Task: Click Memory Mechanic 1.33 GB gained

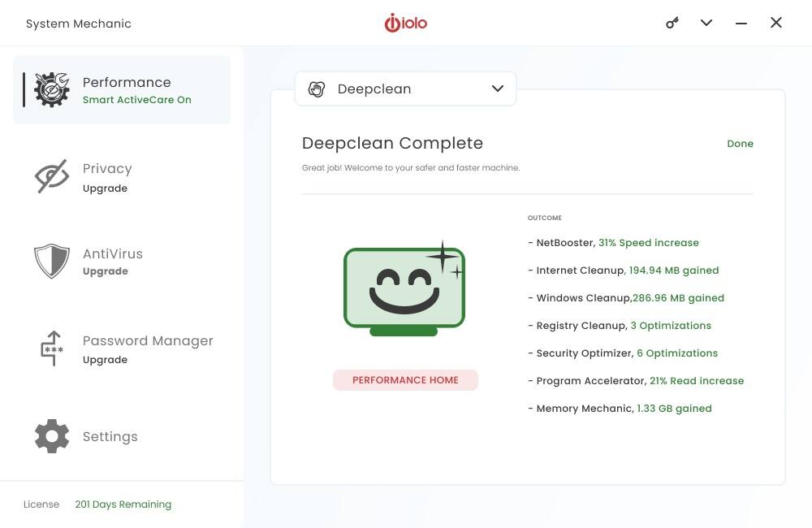Action: 620,409
